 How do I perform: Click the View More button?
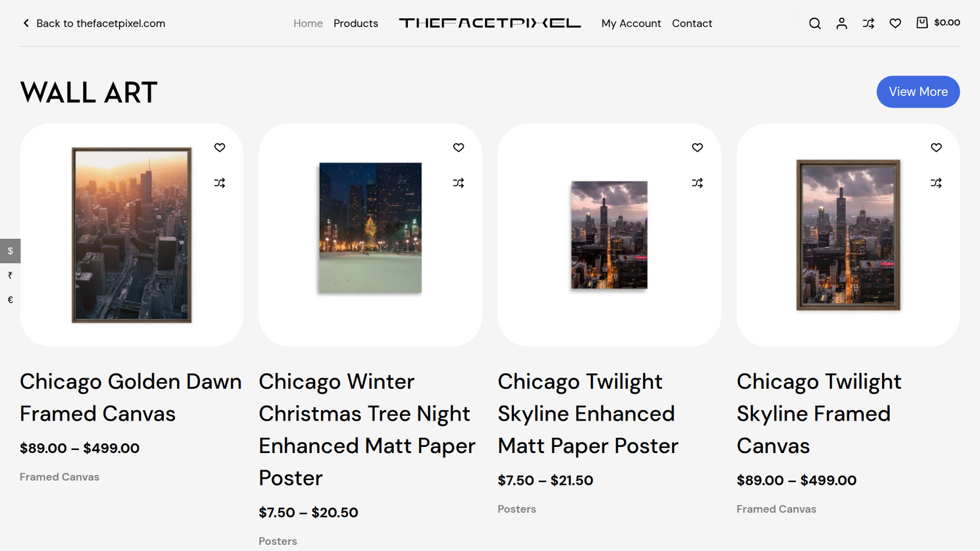(x=918, y=92)
